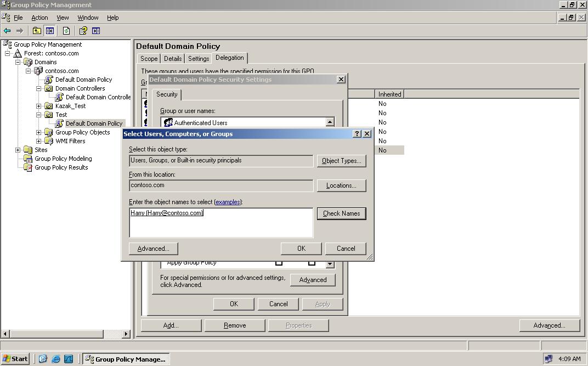Viewport: 588px width, 366px height.
Task: Switch to the Scope tab
Action: click(149, 59)
